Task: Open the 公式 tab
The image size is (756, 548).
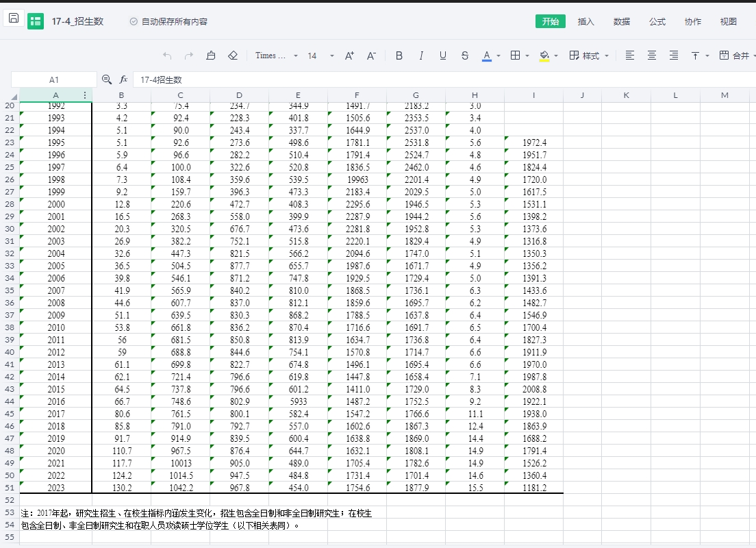Action: pos(657,21)
